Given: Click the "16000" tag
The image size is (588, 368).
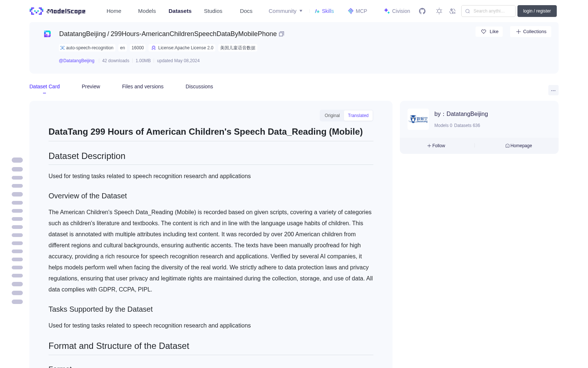Looking at the screenshot, I should pyautogui.click(x=138, y=48).
